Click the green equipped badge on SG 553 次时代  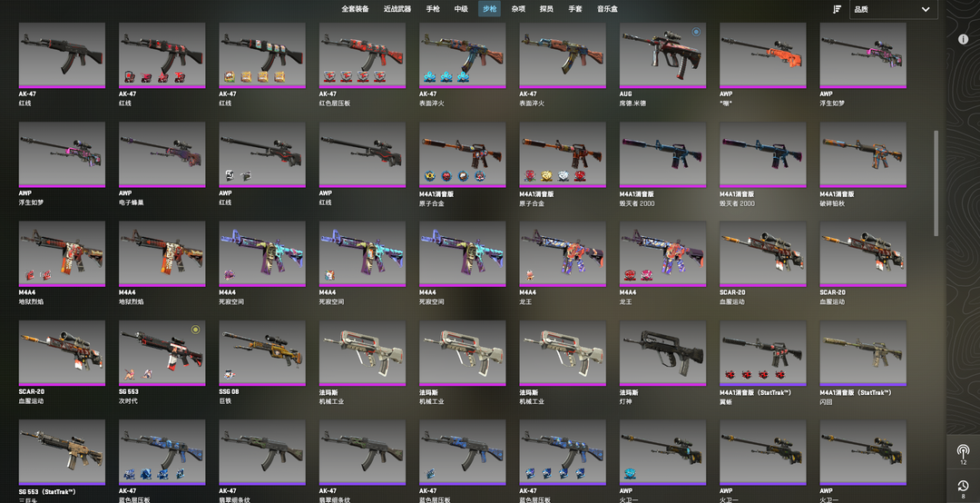[x=196, y=329]
